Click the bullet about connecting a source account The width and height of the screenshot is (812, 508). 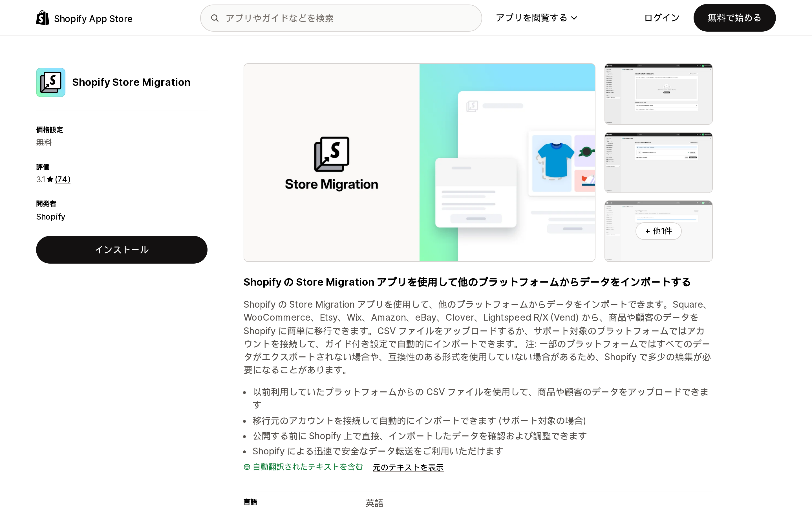(x=419, y=421)
